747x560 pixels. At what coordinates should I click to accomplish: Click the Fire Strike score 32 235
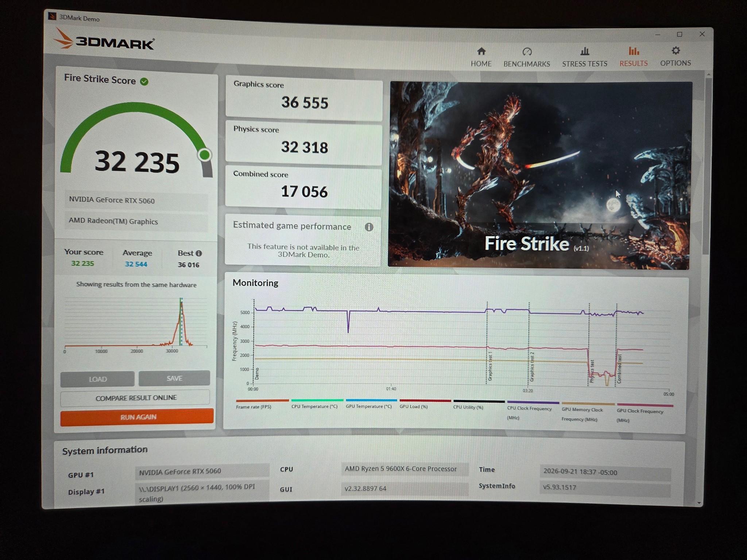click(x=137, y=162)
